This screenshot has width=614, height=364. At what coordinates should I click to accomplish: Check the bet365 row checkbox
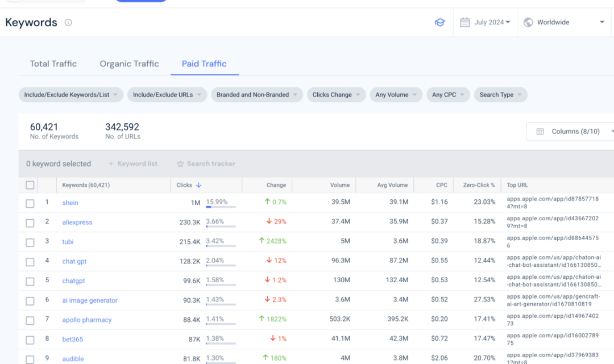(x=30, y=340)
